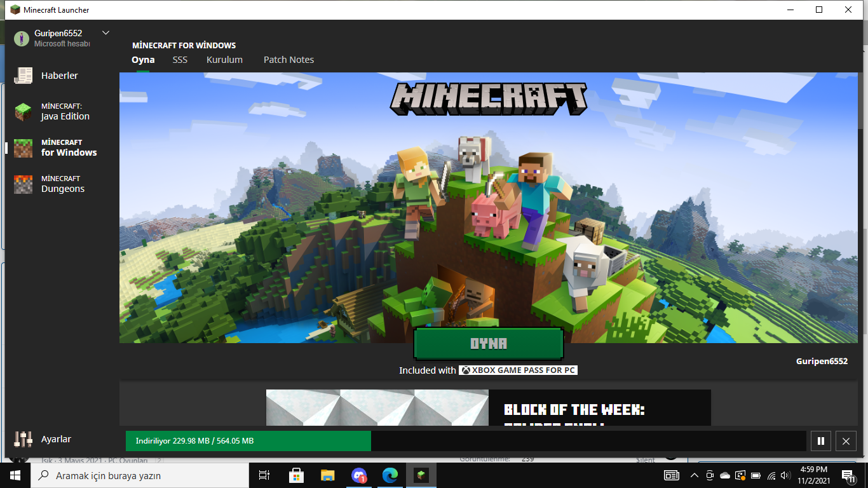868x488 pixels.
Task: Open the Action Center notifications icon
Action: coord(848,475)
